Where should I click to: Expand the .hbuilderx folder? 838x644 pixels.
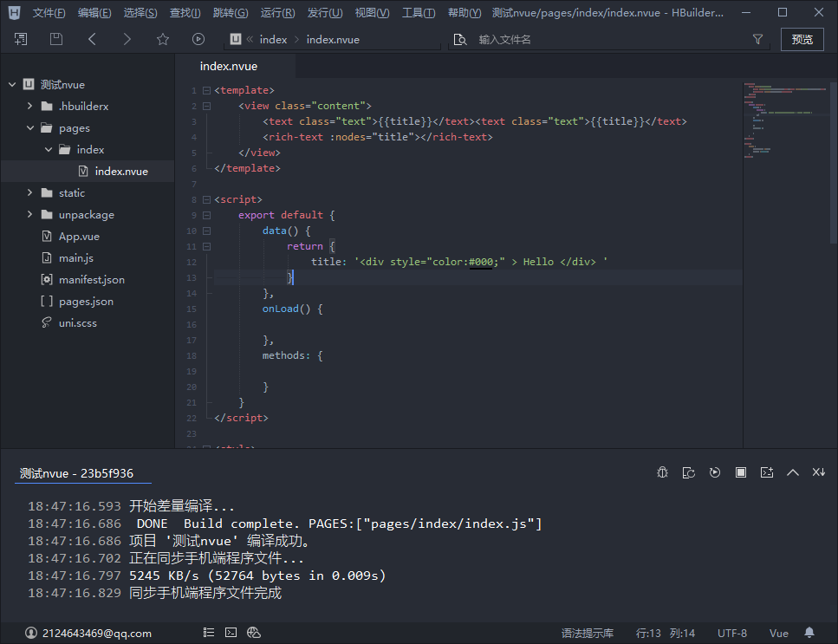(30, 106)
